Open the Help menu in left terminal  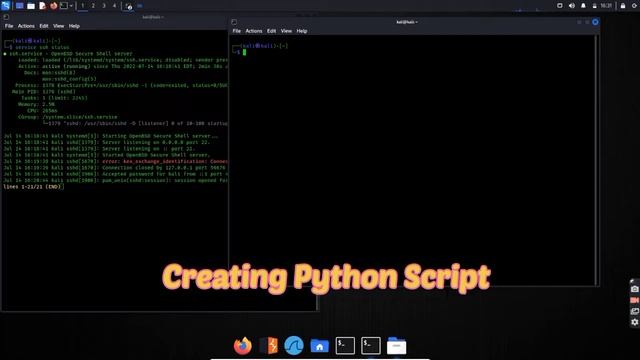[x=74, y=26]
